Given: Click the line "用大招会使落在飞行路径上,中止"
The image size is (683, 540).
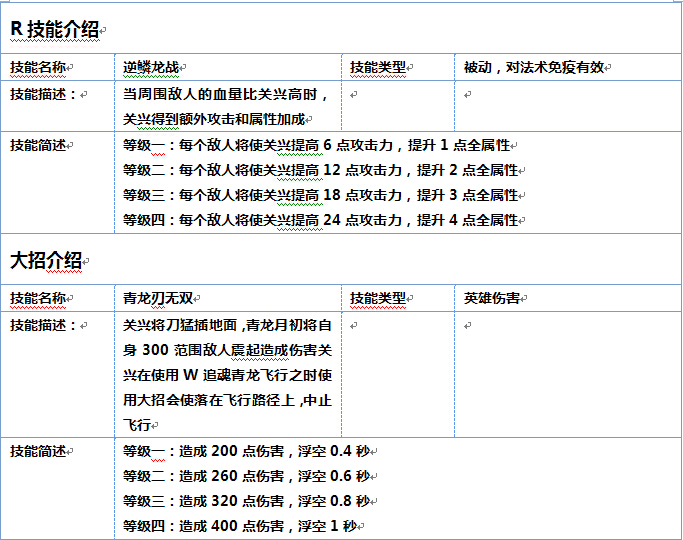Looking at the screenshot, I should click(227, 400).
